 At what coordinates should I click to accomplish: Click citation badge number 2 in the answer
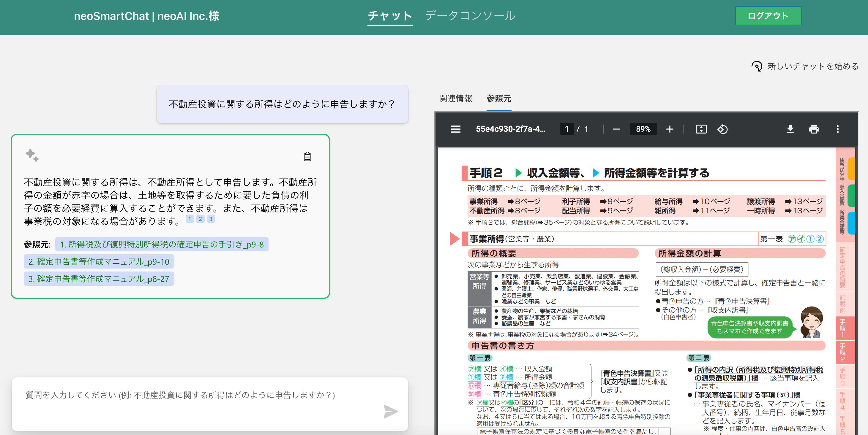tap(200, 219)
